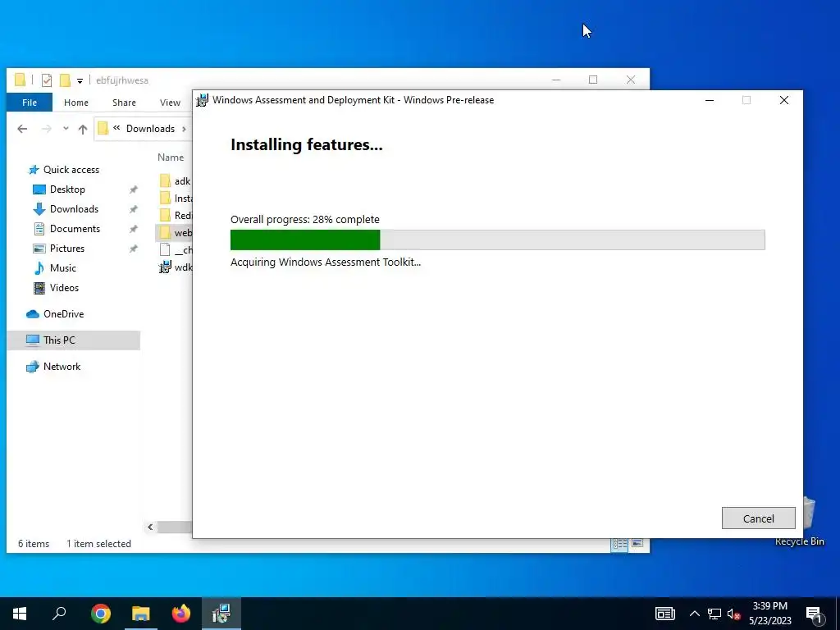840x630 pixels.
Task: Click the forward navigation arrow
Action: pos(47,129)
